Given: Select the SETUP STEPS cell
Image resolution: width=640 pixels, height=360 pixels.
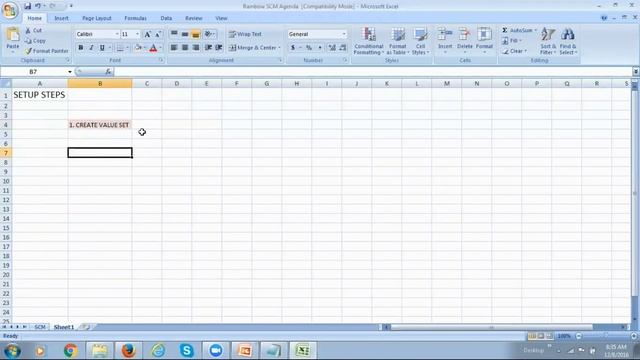Looking at the screenshot, I should tap(39, 95).
